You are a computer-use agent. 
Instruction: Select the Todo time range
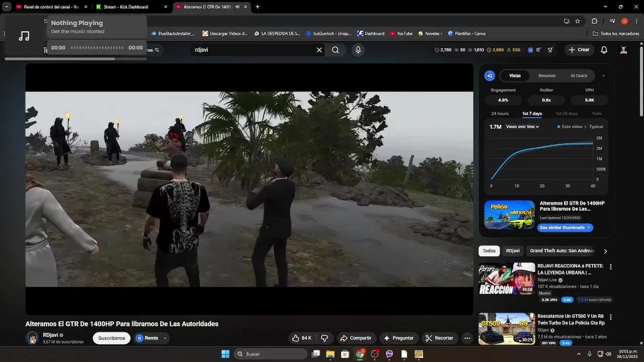(596, 114)
